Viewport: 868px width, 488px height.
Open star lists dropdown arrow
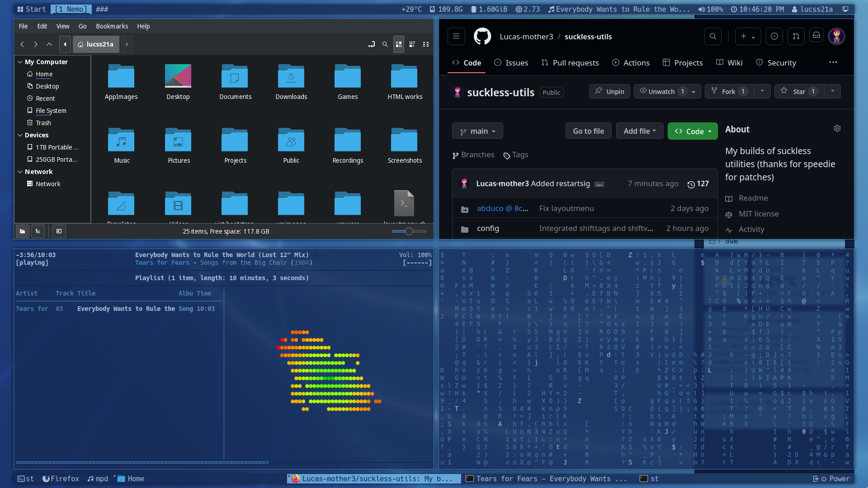pos(833,91)
